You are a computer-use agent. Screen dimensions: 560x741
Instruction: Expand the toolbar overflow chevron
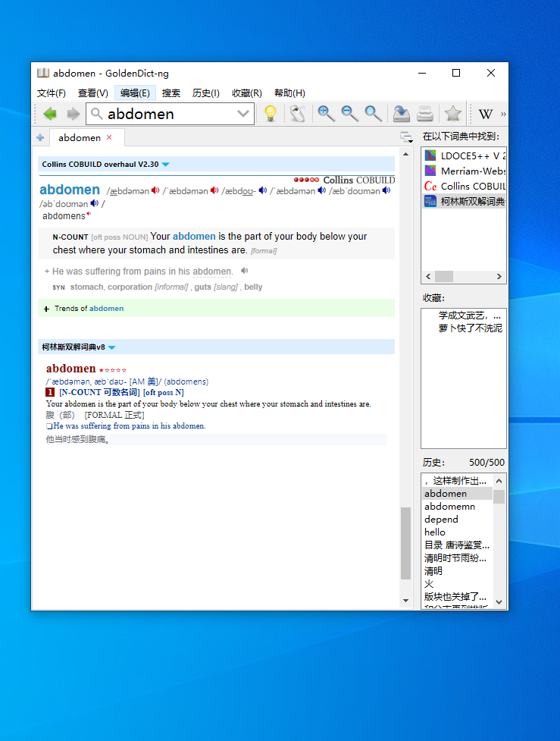point(503,114)
